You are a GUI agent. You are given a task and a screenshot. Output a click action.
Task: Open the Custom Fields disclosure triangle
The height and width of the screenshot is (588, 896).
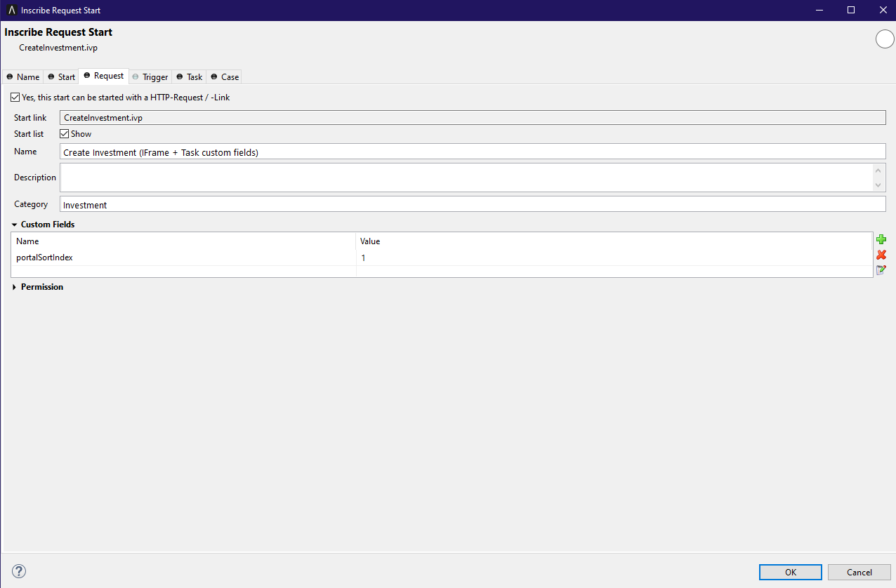click(x=14, y=224)
